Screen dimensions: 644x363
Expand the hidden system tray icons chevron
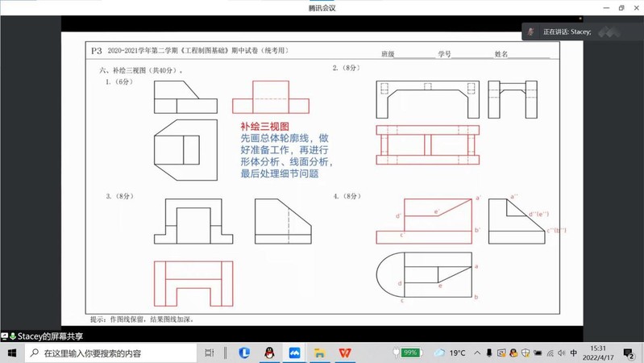click(x=477, y=353)
